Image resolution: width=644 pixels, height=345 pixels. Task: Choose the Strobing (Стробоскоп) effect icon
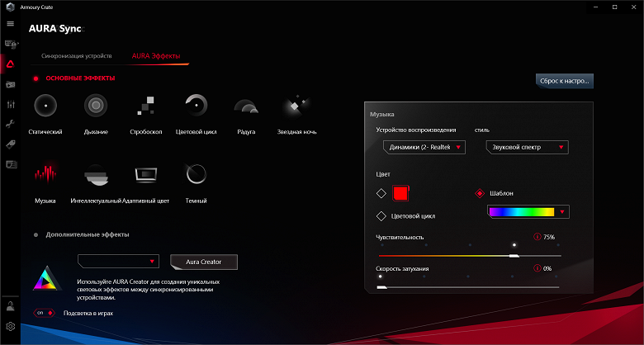pyautogui.click(x=146, y=106)
